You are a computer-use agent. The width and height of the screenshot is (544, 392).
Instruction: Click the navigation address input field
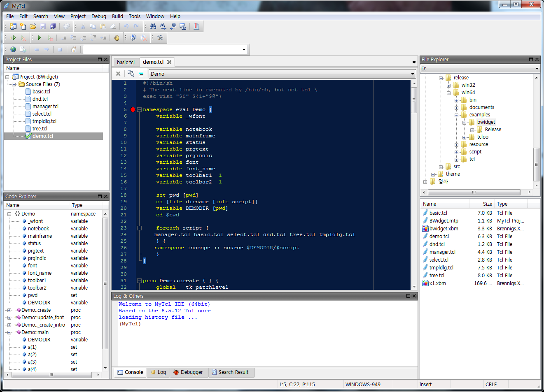(x=162, y=50)
